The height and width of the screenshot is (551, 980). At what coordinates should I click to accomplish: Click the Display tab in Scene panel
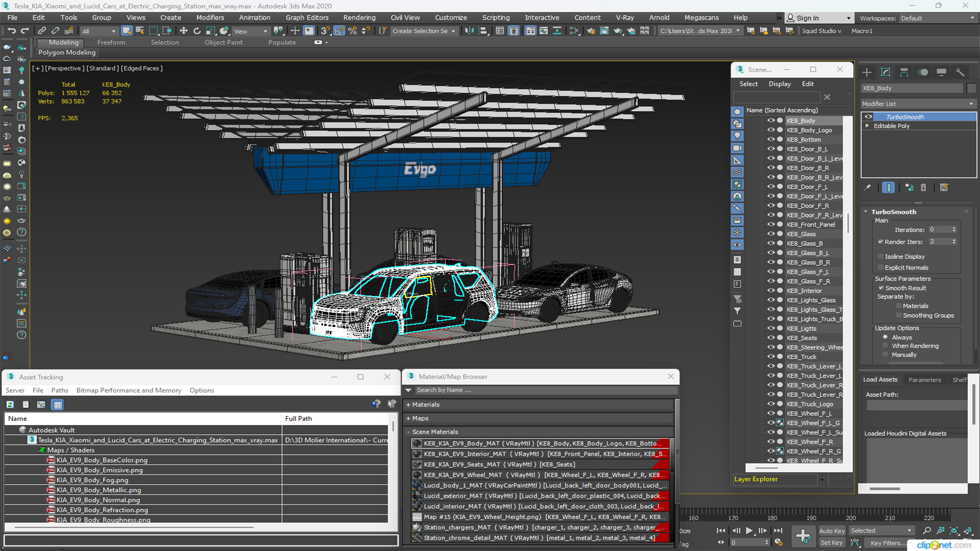pos(779,84)
